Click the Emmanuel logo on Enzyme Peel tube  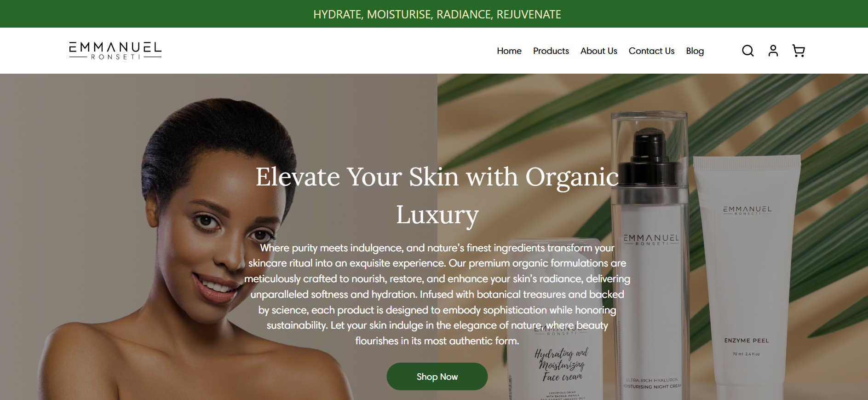coord(747,210)
